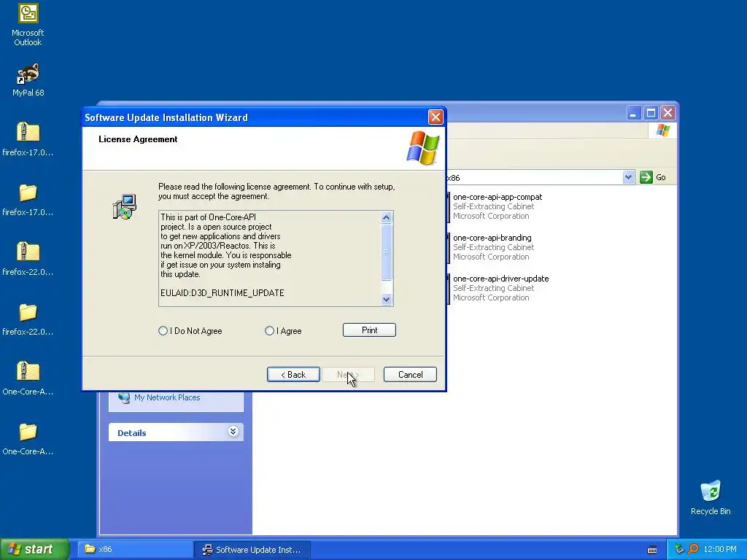
Task: Select the firefox-22.0 plain folder icon
Action: click(28, 312)
